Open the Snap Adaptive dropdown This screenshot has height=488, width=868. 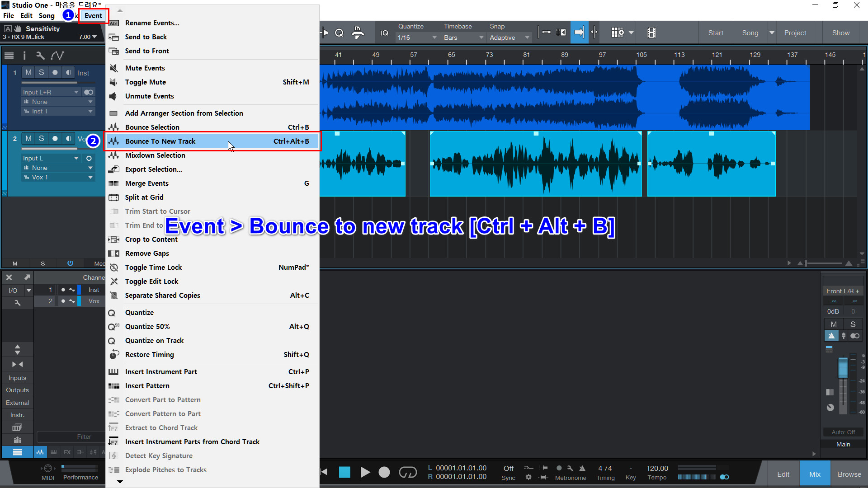click(509, 38)
